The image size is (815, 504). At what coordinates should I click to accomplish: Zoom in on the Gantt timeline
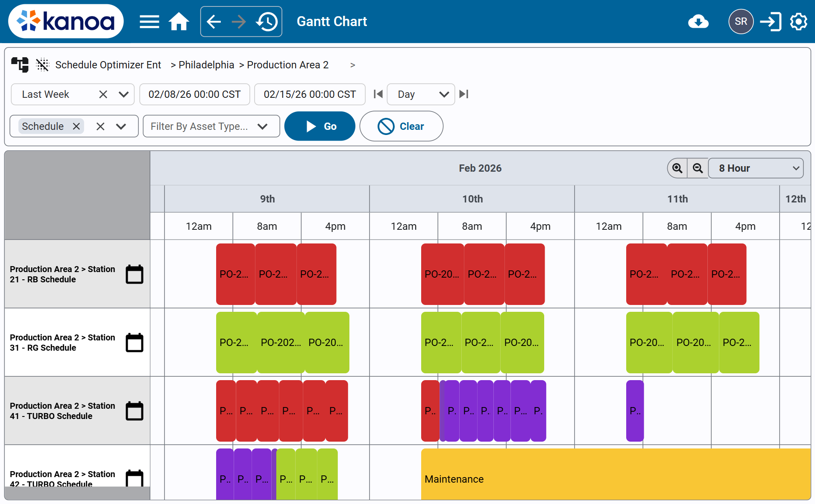click(677, 168)
